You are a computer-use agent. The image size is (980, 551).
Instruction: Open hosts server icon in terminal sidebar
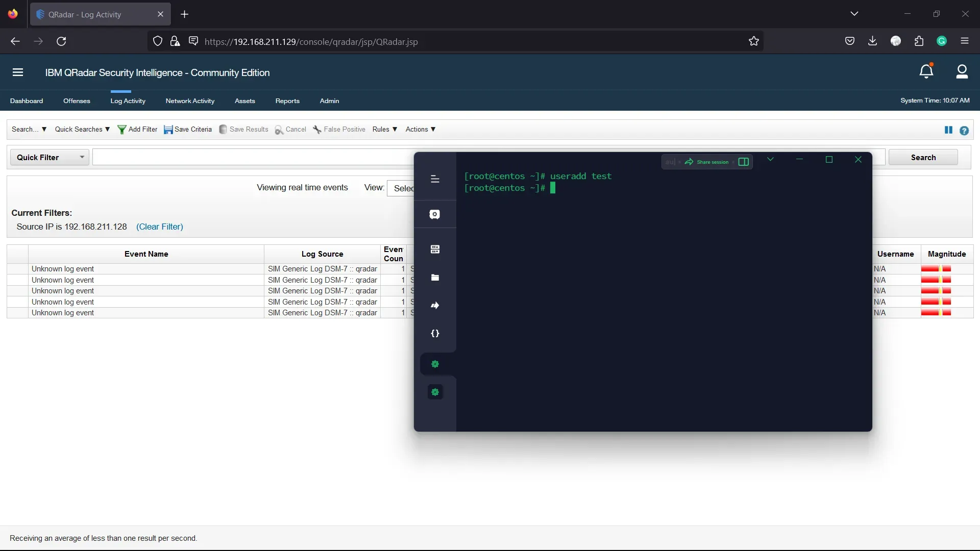[435, 249]
